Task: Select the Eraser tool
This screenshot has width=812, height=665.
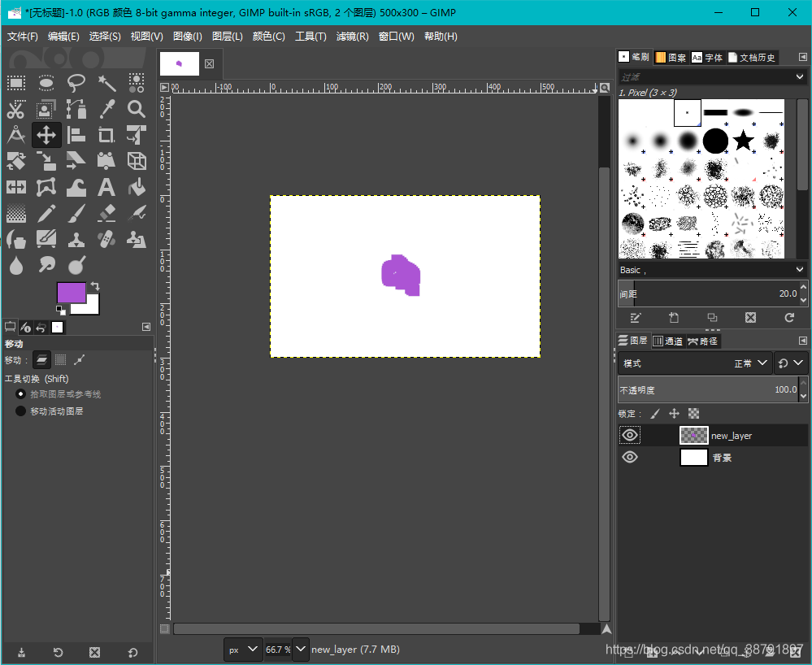Action: coord(106,213)
